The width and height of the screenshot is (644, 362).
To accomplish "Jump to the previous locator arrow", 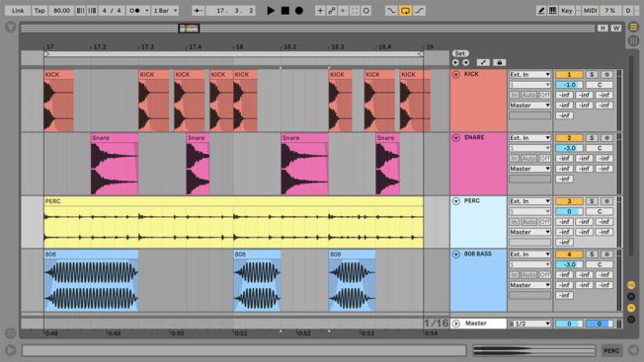I will point(455,62).
